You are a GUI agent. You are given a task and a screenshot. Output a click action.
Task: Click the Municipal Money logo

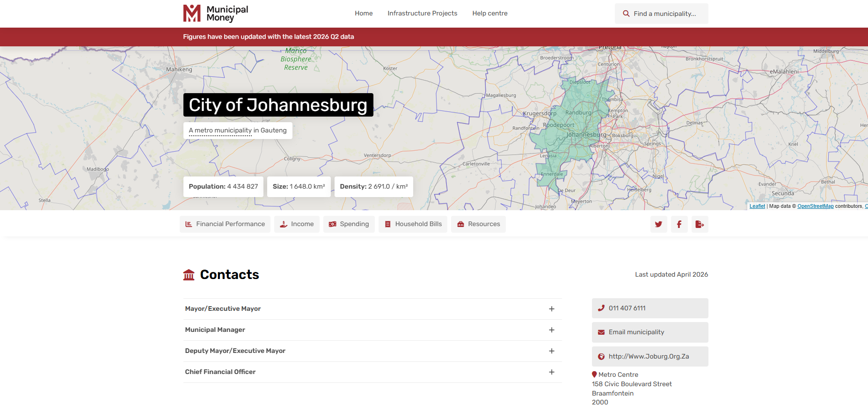pos(215,14)
